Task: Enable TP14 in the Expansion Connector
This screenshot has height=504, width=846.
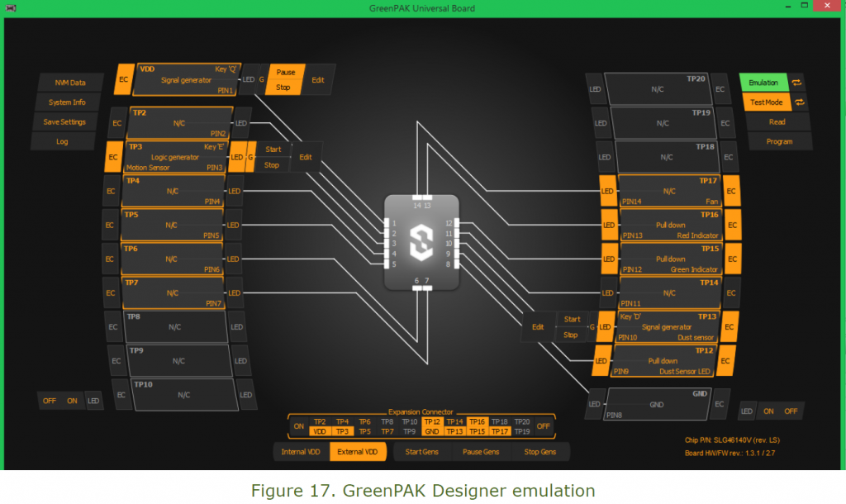Action: pos(454,421)
